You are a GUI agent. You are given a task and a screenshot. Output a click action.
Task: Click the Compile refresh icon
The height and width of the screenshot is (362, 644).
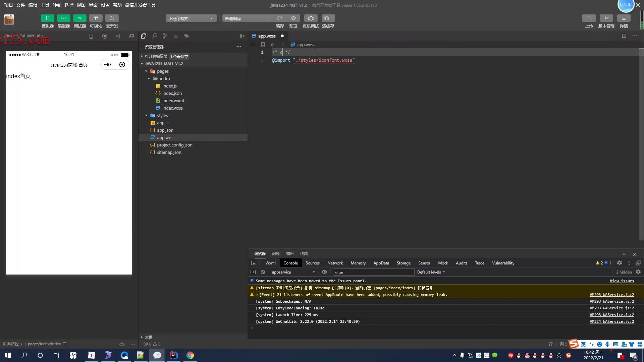(x=280, y=18)
